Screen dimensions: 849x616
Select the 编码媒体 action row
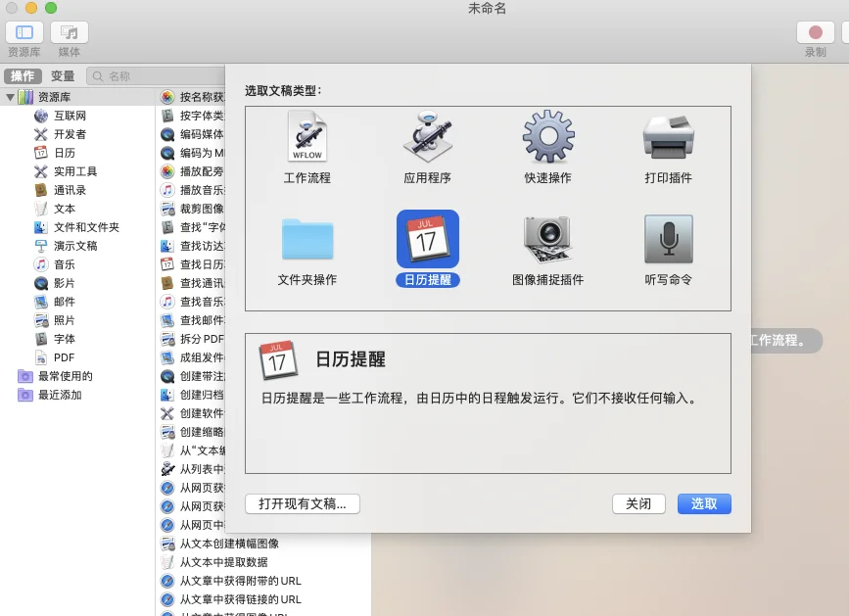click(x=192, y=134)
